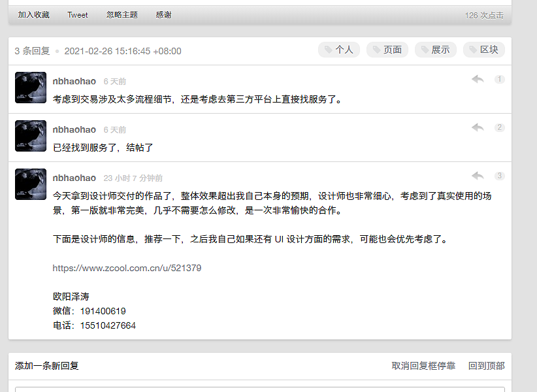The width and height of the screenshot is (537, 392).
Task: Click 取消回复框停靠 to undock reply box
Action: point(423,366)
